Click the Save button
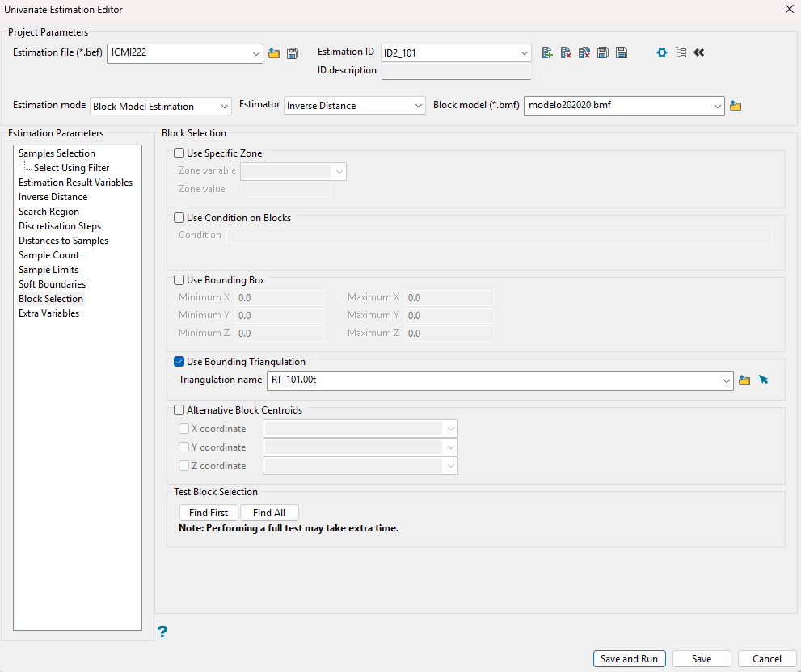 tap(702, 659)
